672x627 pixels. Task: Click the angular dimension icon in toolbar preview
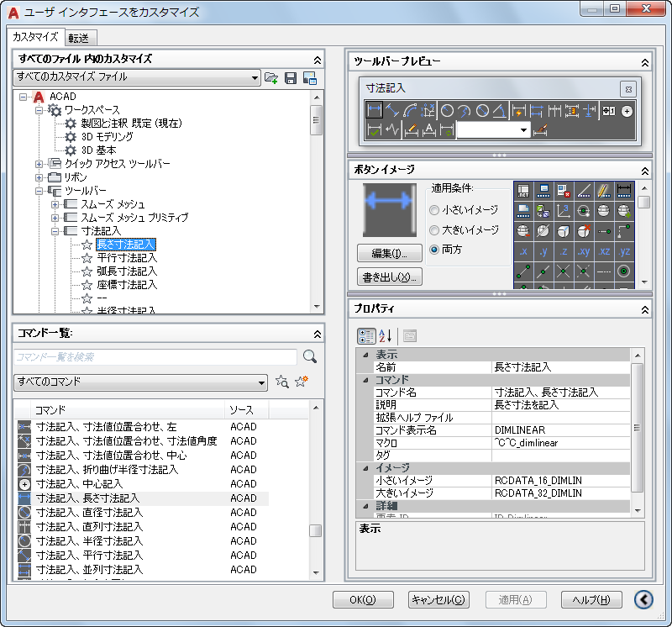[x=499, y=111]
